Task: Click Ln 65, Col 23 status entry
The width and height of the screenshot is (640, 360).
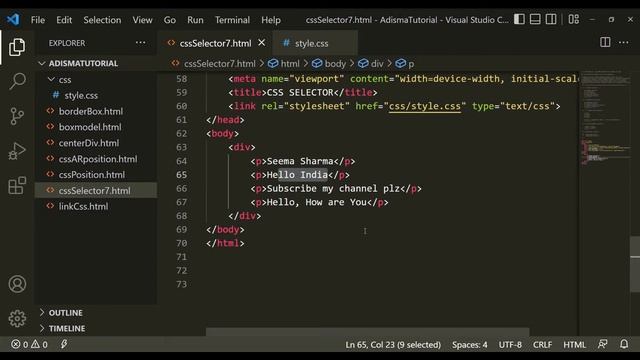Action: click(x=393, y=344)
